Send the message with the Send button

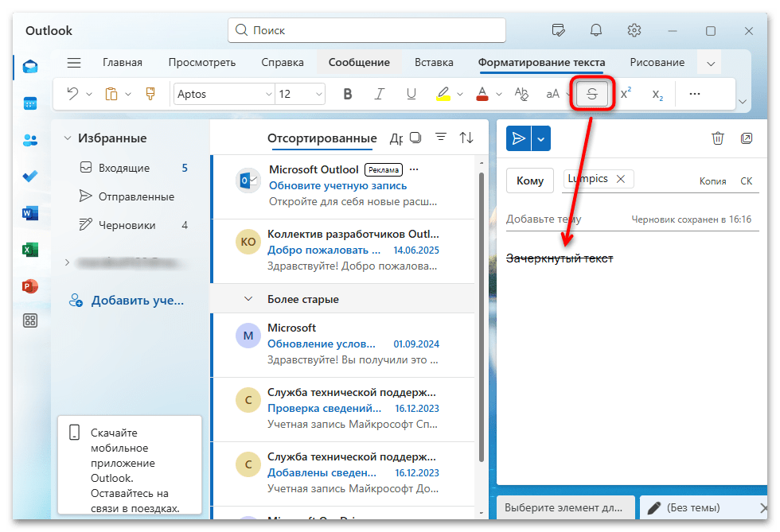[518, 138]
